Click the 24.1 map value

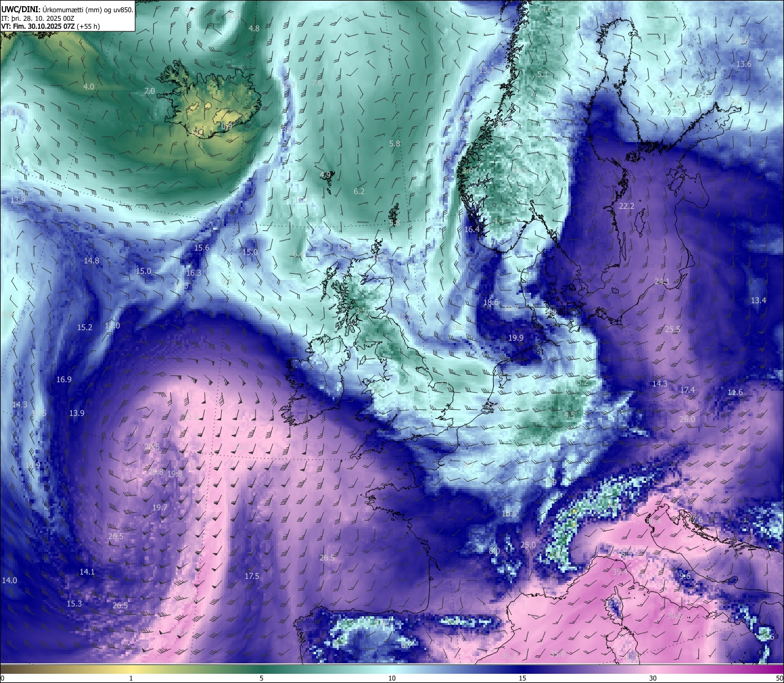click(661, 281)
